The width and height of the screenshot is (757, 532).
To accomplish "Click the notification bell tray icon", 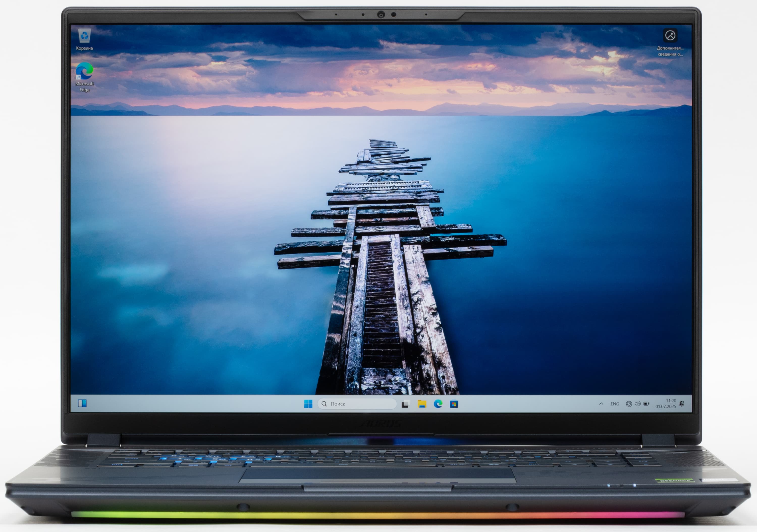I will pyautogui.click(x=682, y=404).
